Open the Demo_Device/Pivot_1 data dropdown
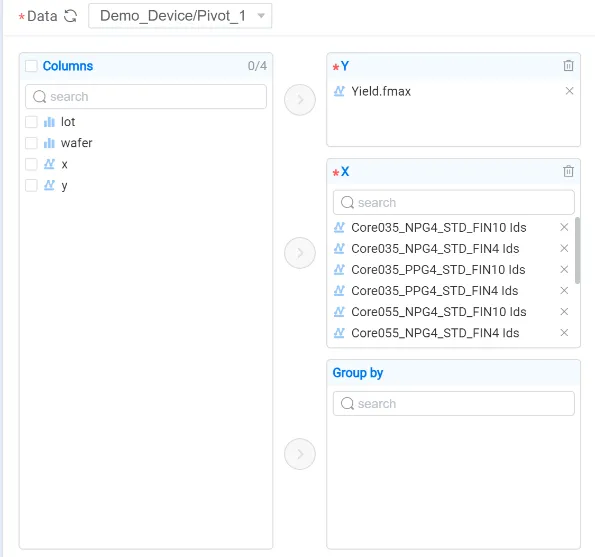The image size is (595, 557). 180,16
